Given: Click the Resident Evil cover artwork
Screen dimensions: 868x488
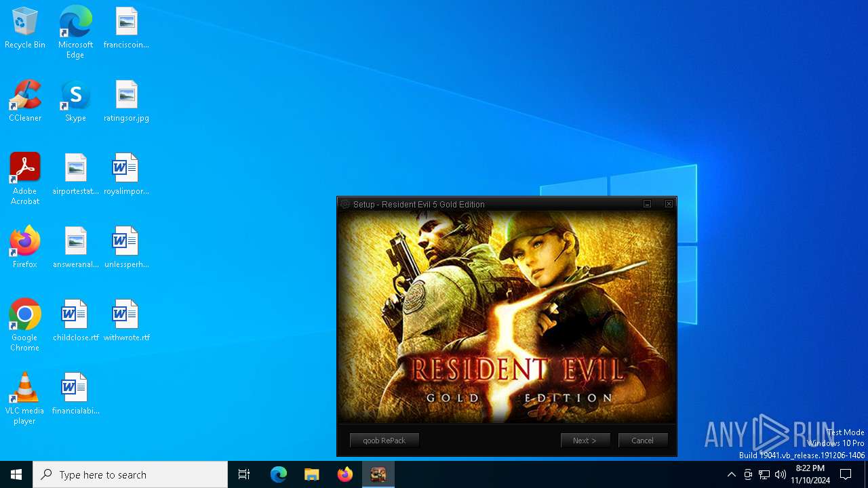Looking at the screenshot, I should pyautogui.click(x=507, y=317).
